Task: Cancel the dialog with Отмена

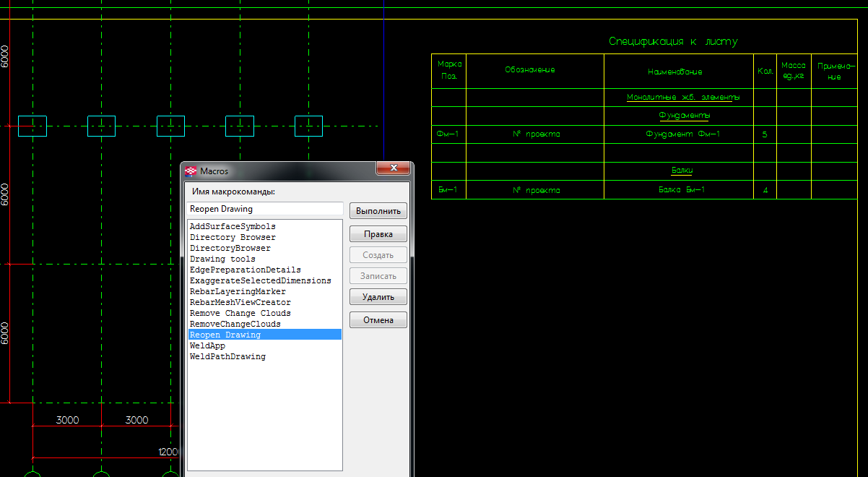Action: coord(378,320)
